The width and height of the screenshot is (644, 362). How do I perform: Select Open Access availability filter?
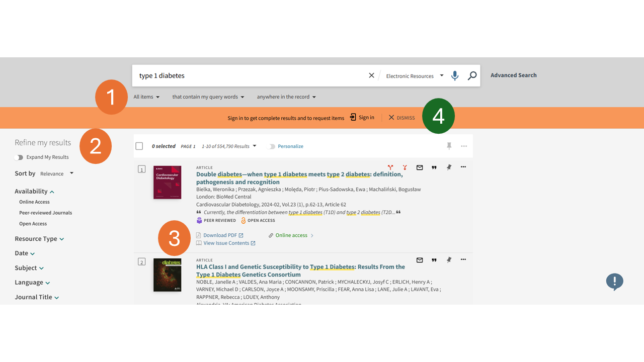(x=33, y=224)
